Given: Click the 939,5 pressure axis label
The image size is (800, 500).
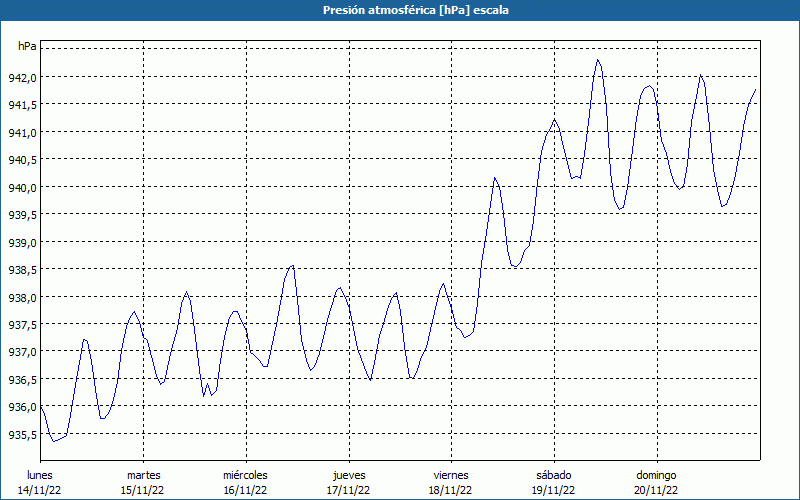Looking at the screenshot, I should 23,215.
